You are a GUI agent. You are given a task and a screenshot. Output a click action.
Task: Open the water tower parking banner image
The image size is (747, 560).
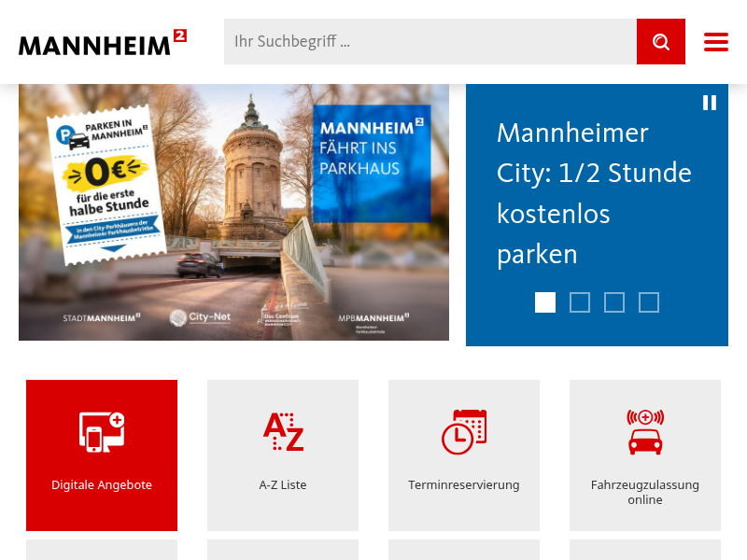click(234, 213)
